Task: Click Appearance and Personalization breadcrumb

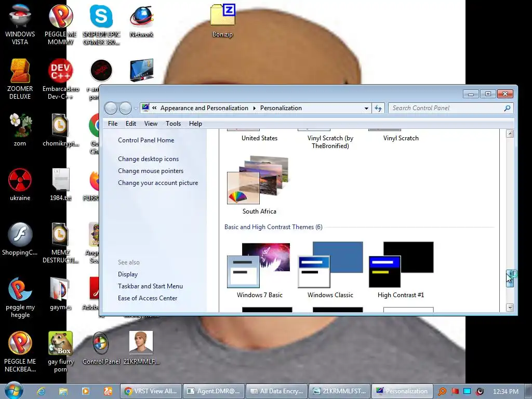Action: [x=204, y=108]
